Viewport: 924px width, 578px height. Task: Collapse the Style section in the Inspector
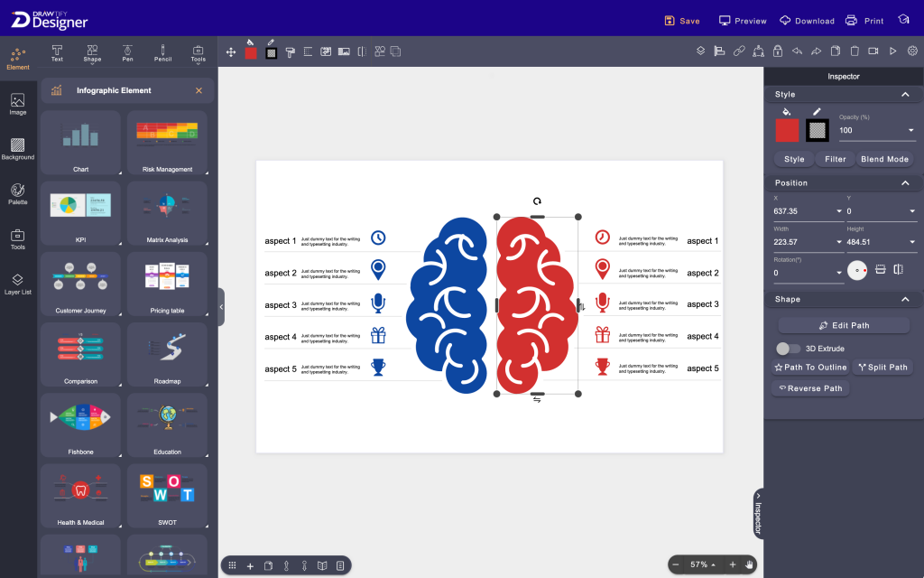pos(905,94)
